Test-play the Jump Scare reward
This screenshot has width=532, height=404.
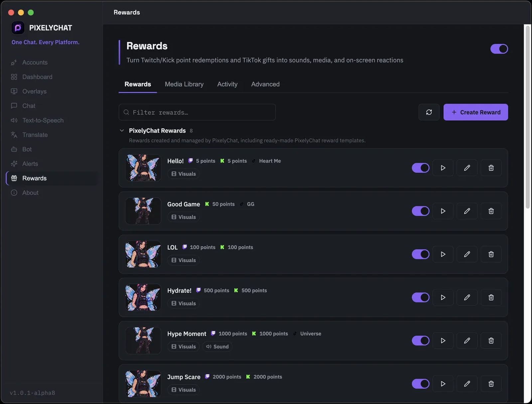443,384
